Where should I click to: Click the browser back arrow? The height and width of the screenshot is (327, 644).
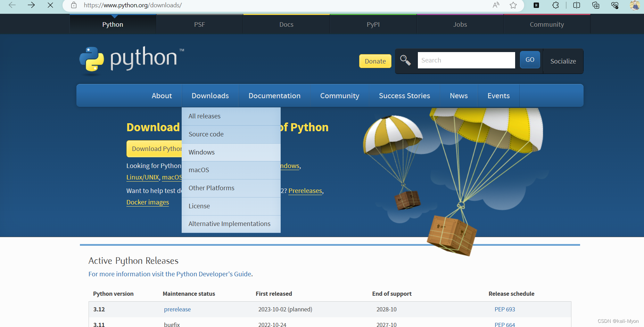(12, 5)
